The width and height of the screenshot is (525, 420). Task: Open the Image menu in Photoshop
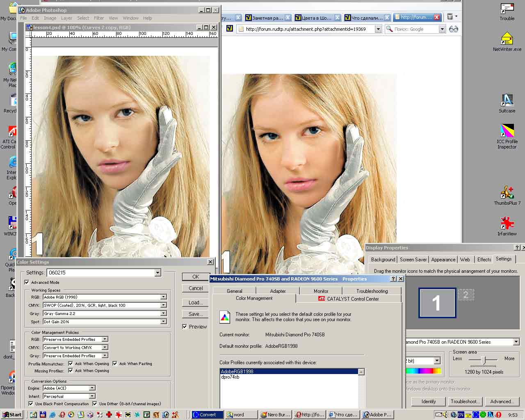pyautogui.click(x=50, y=18)
